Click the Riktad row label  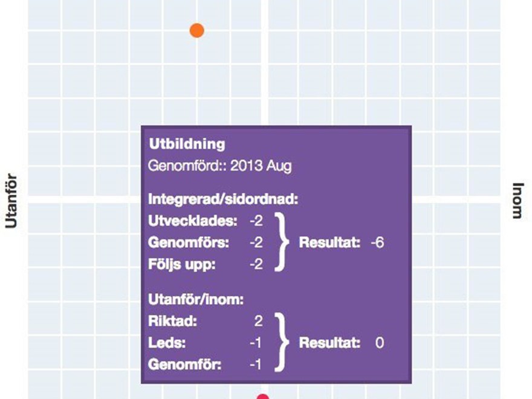click(x=172, y=321)
